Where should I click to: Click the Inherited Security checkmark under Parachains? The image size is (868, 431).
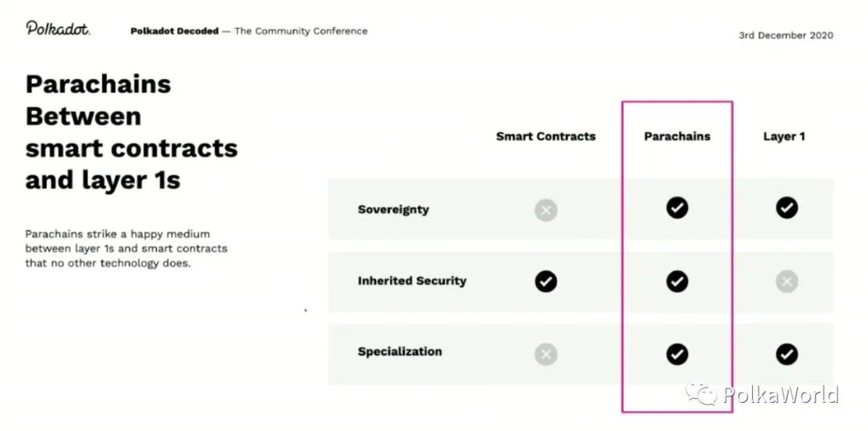point(677,281)
